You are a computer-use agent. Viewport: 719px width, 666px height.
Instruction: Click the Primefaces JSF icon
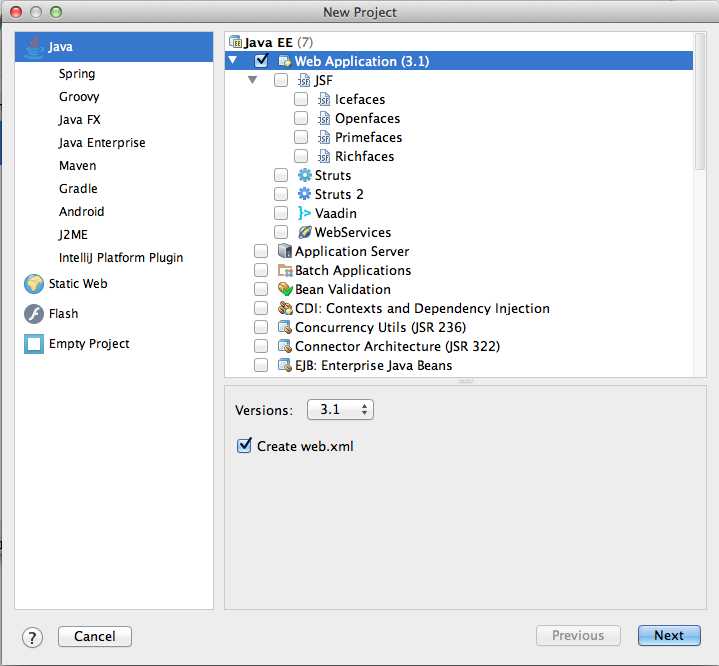324,138
